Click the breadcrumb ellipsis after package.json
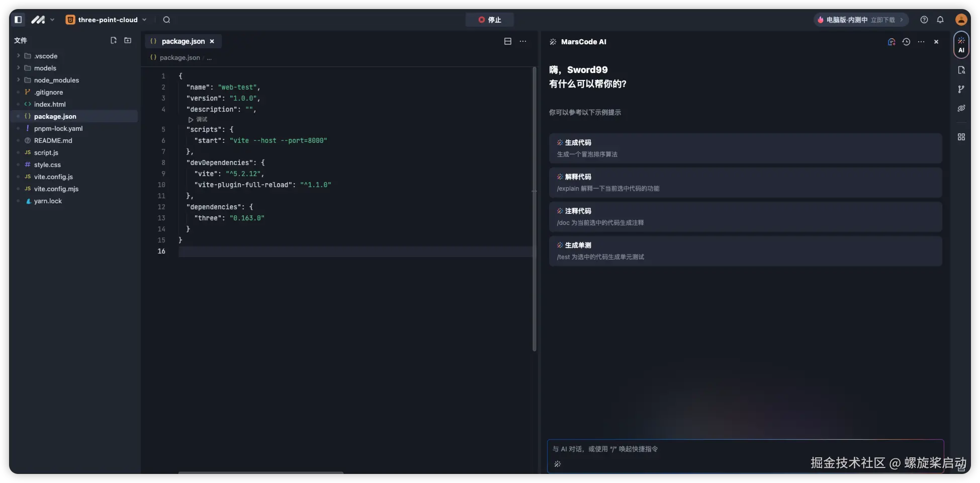The width and height of the screenshot is (980, 483). pyautogui.click(x=209, y=58)
